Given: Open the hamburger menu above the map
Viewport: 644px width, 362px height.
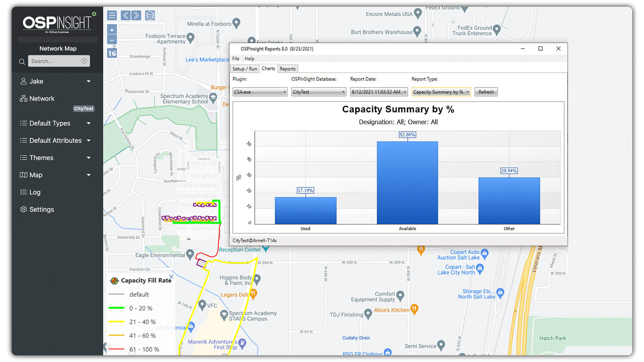Looking at the screenshot, I should pyautogui.click(x=112, y=15).
